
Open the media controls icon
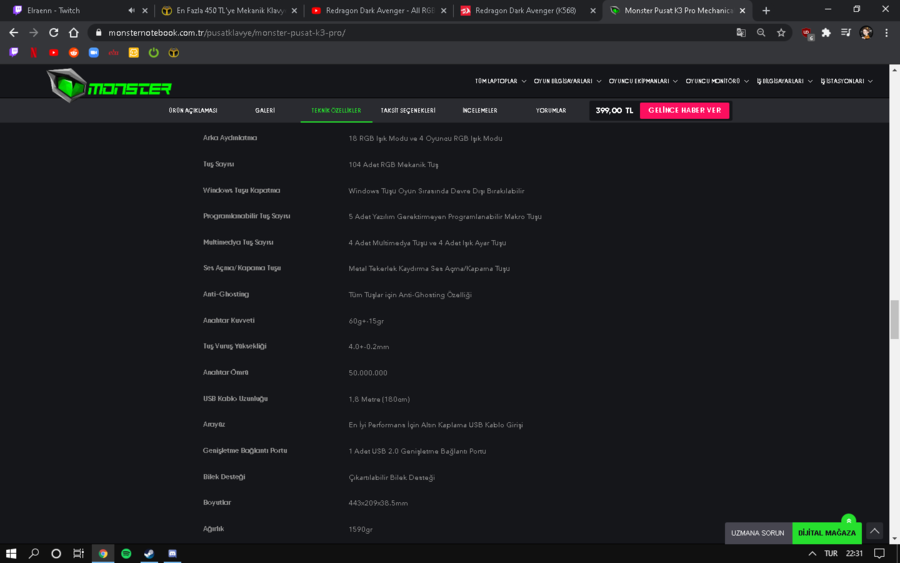[x=845, y=33]
